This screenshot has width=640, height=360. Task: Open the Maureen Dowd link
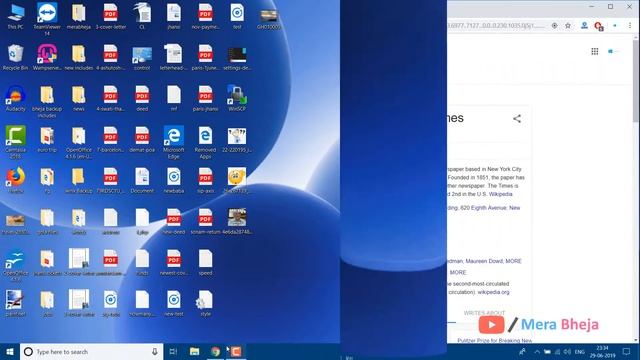(484, 261)
